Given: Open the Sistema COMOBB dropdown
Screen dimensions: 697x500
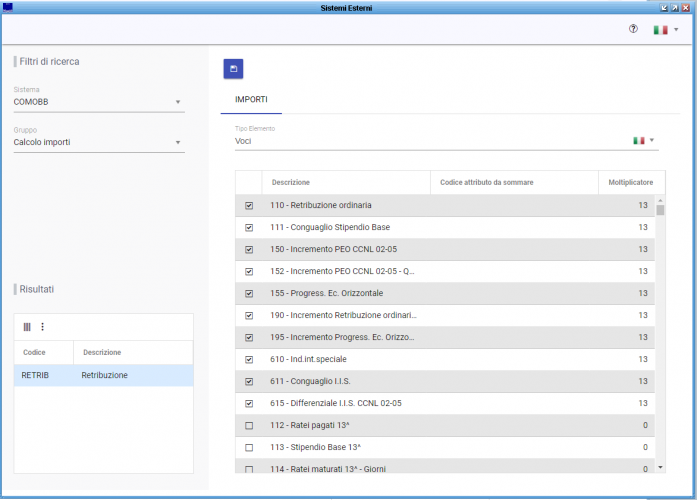Looking at the screenshot, I should 99,102.
